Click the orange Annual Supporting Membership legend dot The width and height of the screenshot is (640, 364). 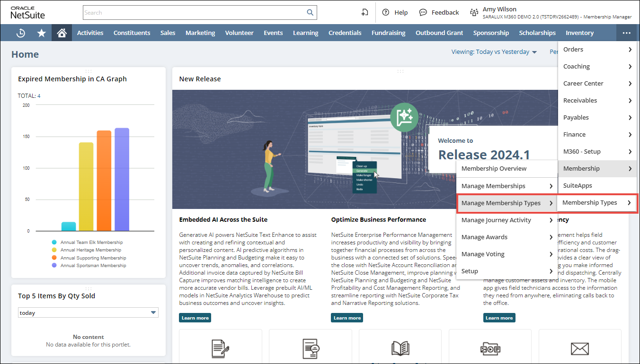[x=54, y=258]
